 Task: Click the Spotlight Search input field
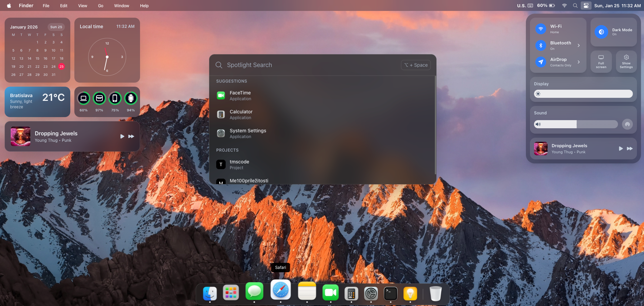click(x=311, y=65)
